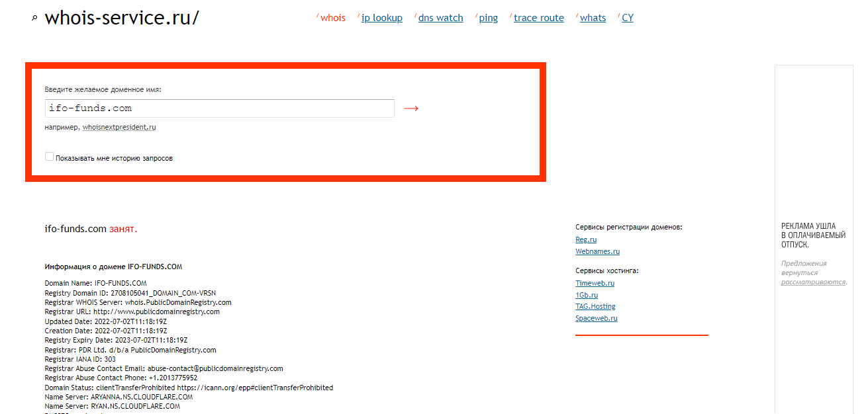The width and height of the screenshot is (868, 414).
Task: Click the 'рассматриваются' ad proposals link
Action: (812, 282)
